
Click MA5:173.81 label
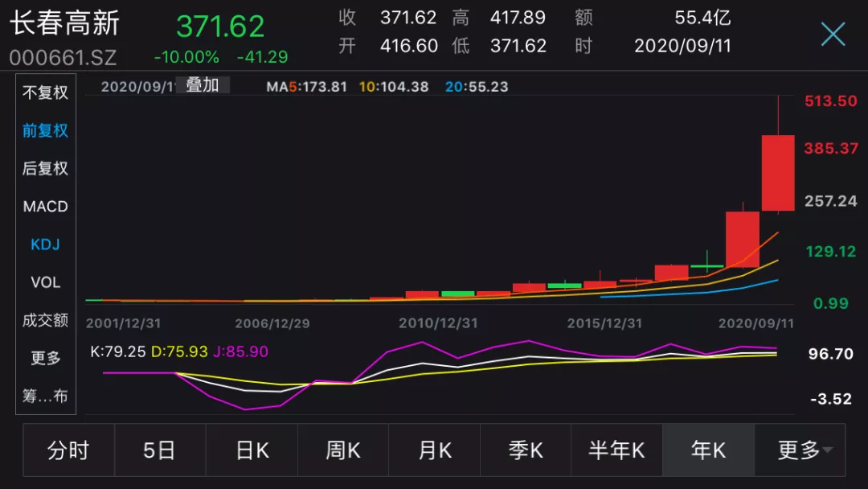coord(307,87)
